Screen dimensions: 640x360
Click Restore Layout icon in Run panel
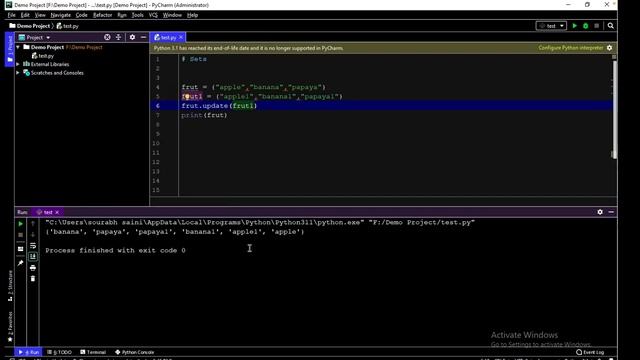(x=20, y=249)
